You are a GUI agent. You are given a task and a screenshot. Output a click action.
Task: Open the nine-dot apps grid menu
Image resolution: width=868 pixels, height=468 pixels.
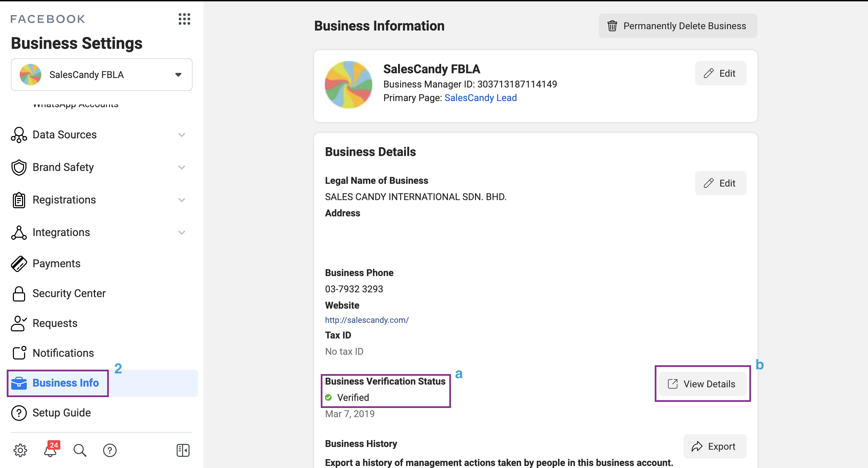click(184, 19)
